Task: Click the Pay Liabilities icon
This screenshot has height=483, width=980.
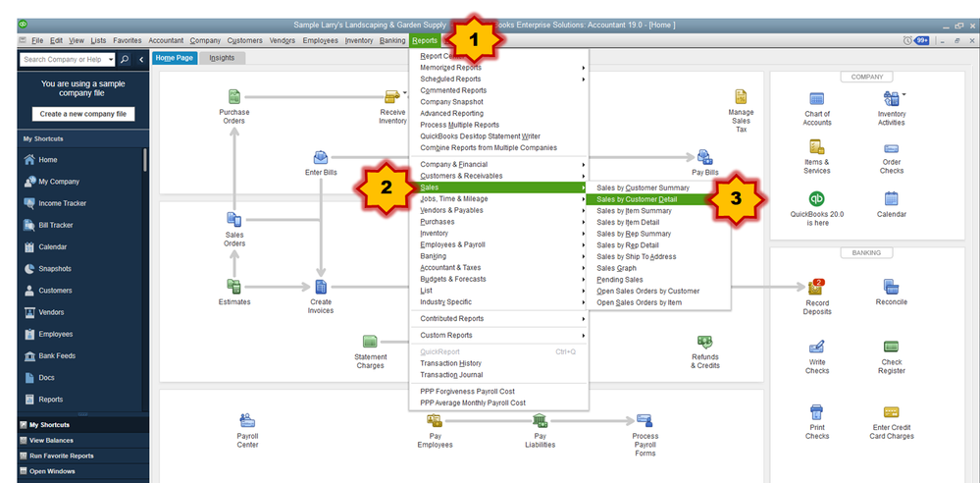Action: coord(540,420)
